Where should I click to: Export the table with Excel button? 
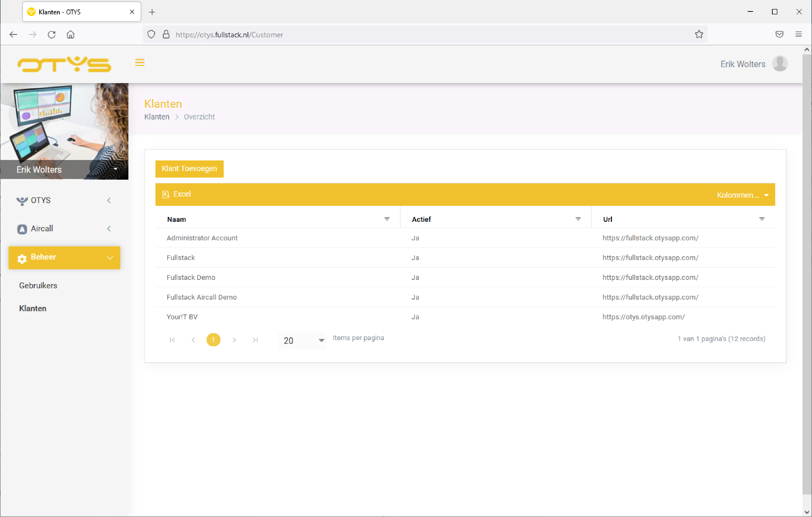click(177, 194)
